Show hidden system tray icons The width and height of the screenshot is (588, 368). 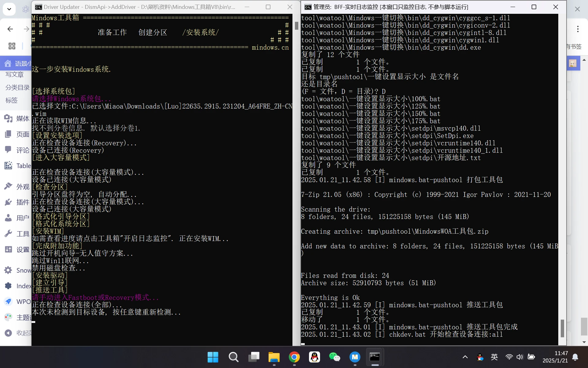click(465, 357)
